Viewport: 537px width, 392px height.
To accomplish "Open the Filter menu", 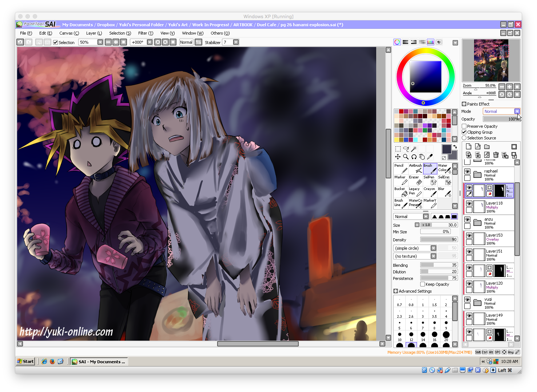I will coord(146,33).
